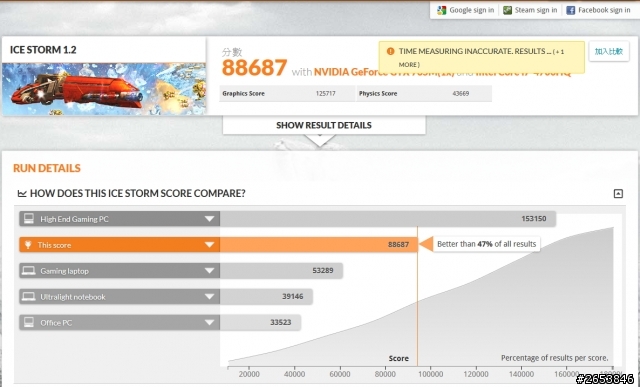This screenshot has height=387, width=640.
Task: Expand Show Result Details
Action: click(324, 125)
